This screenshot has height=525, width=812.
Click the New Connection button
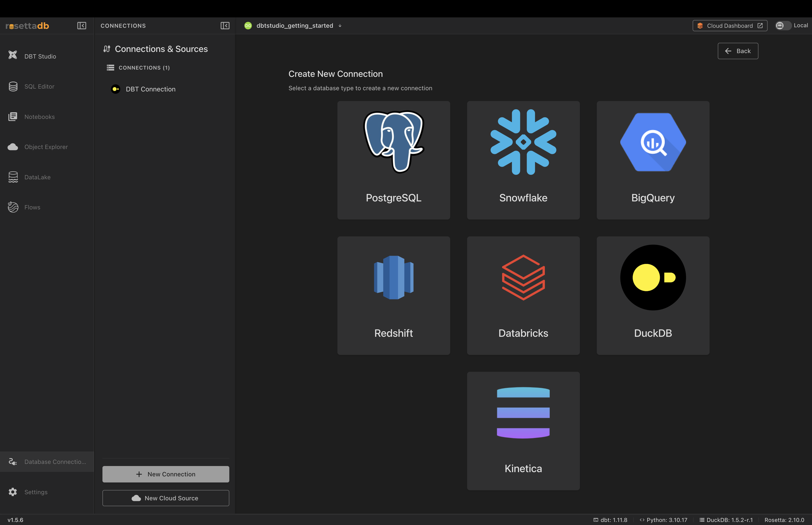tap(166, 474)
